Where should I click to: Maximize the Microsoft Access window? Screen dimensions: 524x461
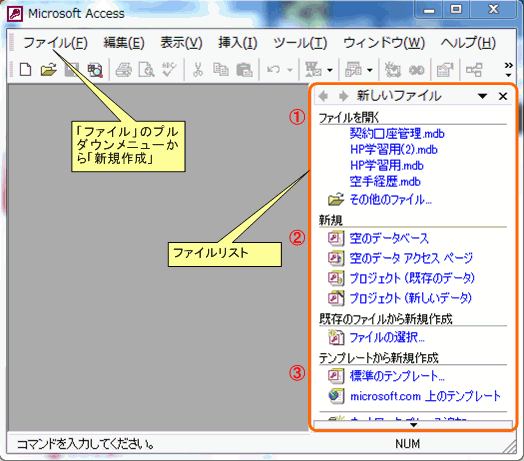(x=456, y=10)
